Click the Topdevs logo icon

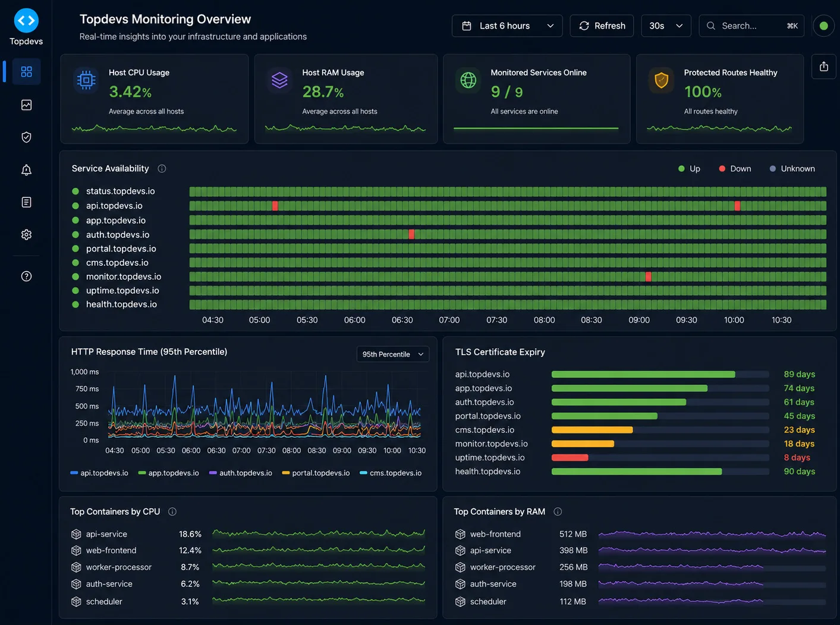click(26, 20)
